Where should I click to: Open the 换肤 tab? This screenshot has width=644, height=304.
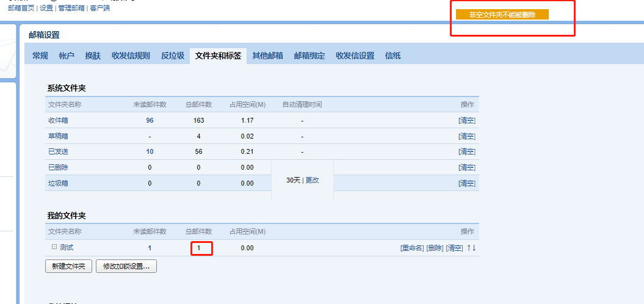pos(93,56)
